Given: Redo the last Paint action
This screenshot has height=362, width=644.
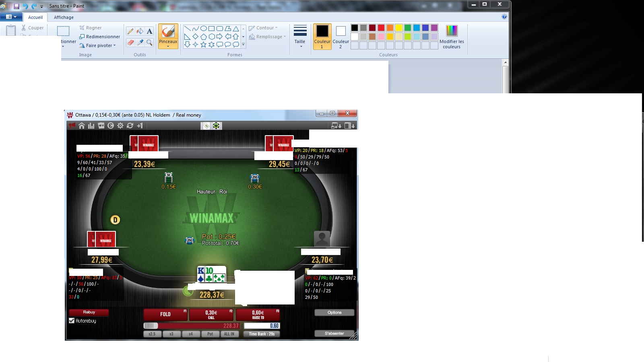Looking at the screenshot, I should 34,6.
